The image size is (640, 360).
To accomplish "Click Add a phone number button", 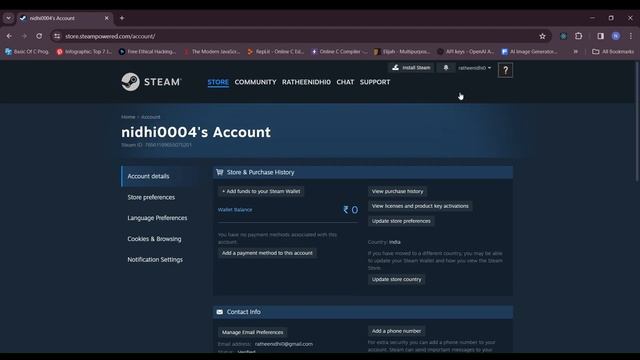I will [396, 331].
